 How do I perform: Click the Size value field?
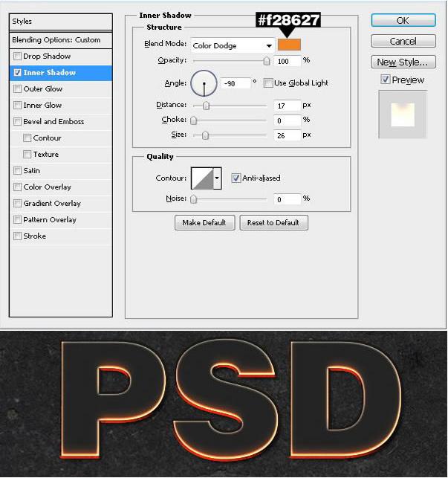coord(287,135)
